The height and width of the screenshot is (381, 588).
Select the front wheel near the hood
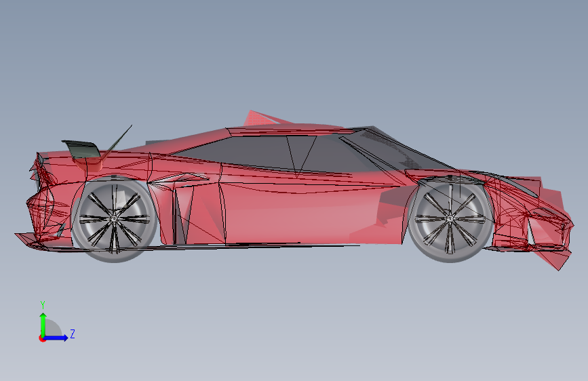(x=450, y=218)
